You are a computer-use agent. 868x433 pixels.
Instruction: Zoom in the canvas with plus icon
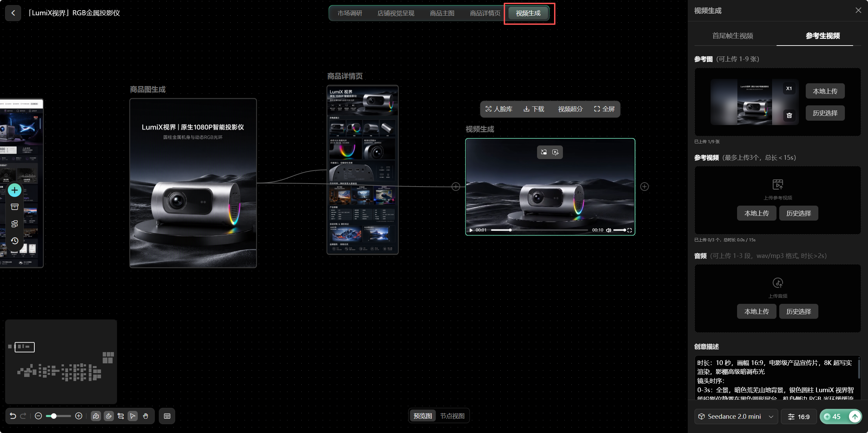pyautogui.click(x=79, y=416)
